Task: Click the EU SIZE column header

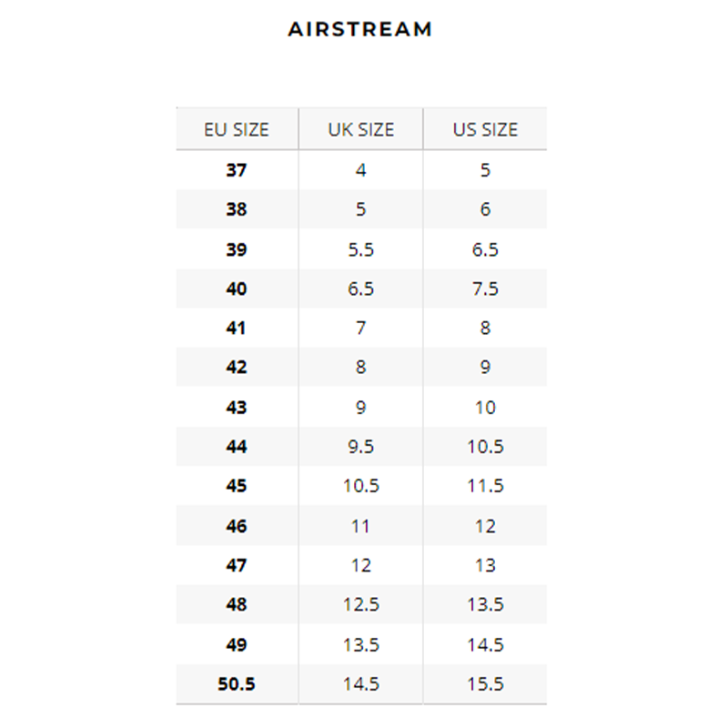Action: (x=237, y=129)
